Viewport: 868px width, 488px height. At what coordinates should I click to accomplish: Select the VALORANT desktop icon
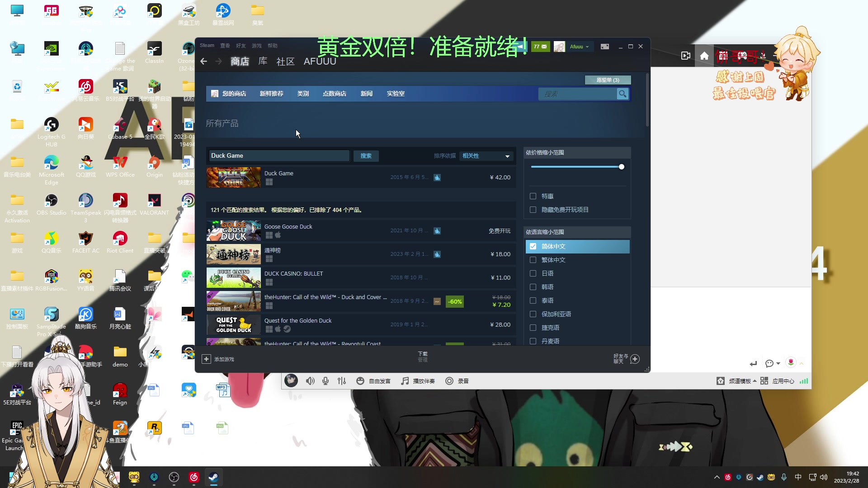(154, 204)
